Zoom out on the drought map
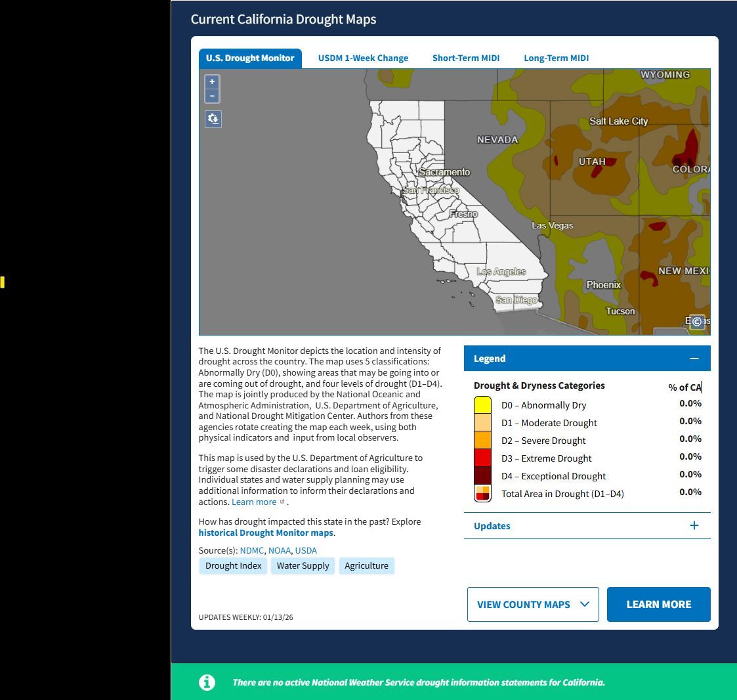 (x=212, y=96)
